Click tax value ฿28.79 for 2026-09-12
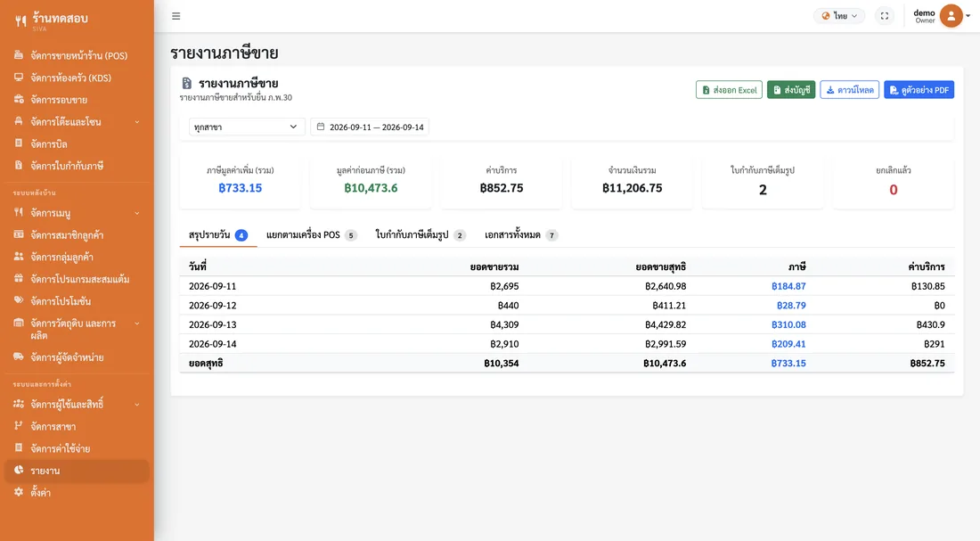This screenshot has width=980, height=541. point(790,306)
